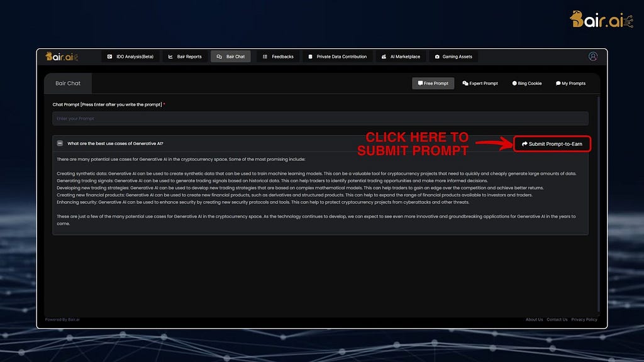This screenshot has height=362, width=644.
Task: Click the list icon beside Feedbacks
Action: point(265,57)
